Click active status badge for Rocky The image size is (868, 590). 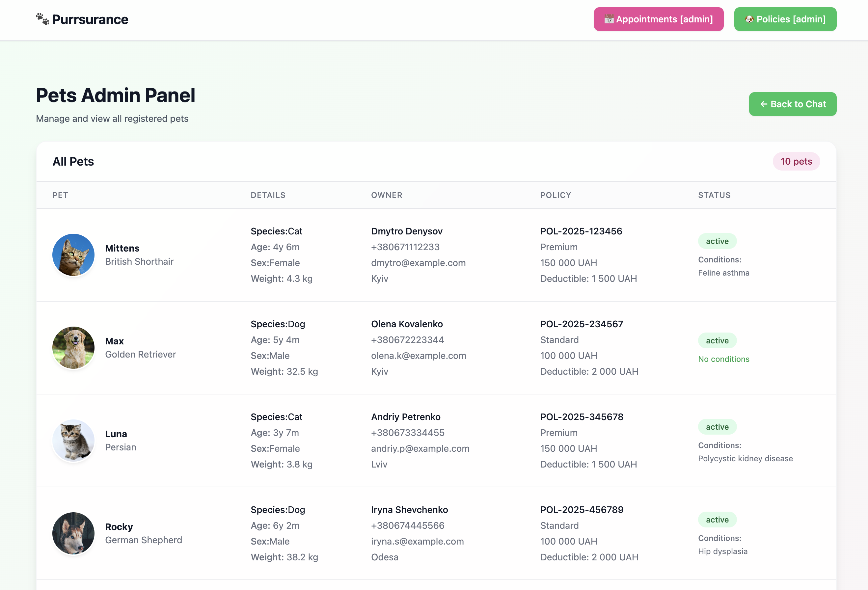coord(717,520)
